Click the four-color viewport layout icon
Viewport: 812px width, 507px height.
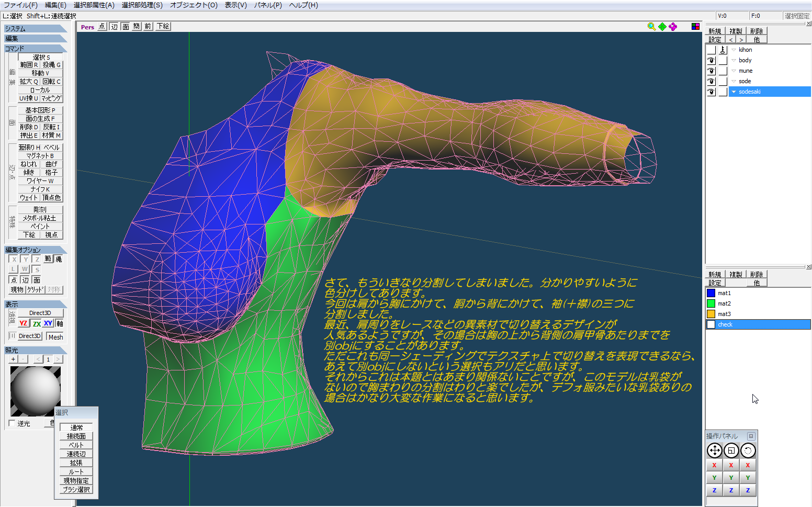point(695,27)
